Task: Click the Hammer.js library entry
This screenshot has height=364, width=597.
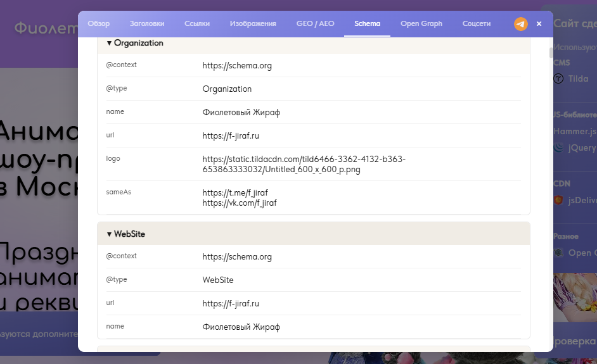Action: click(x=575, y=131)
